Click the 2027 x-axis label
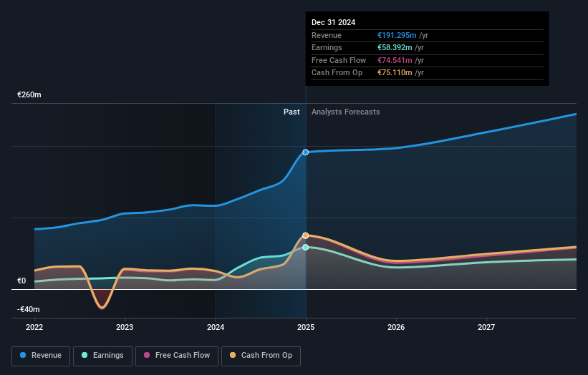 point(486,328)
